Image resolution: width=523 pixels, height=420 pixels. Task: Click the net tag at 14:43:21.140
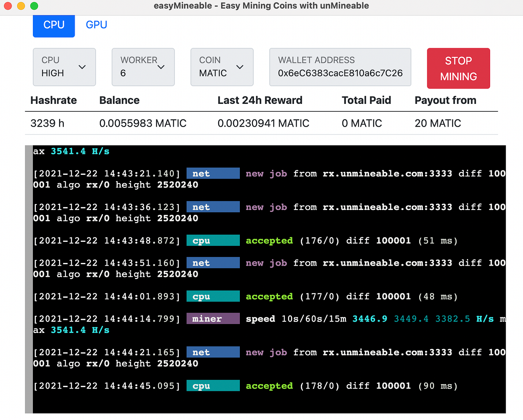[213, 173]
